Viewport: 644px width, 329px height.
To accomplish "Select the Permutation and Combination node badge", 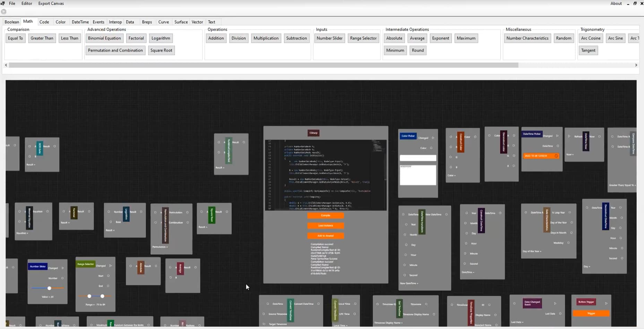I will (165, 225).
